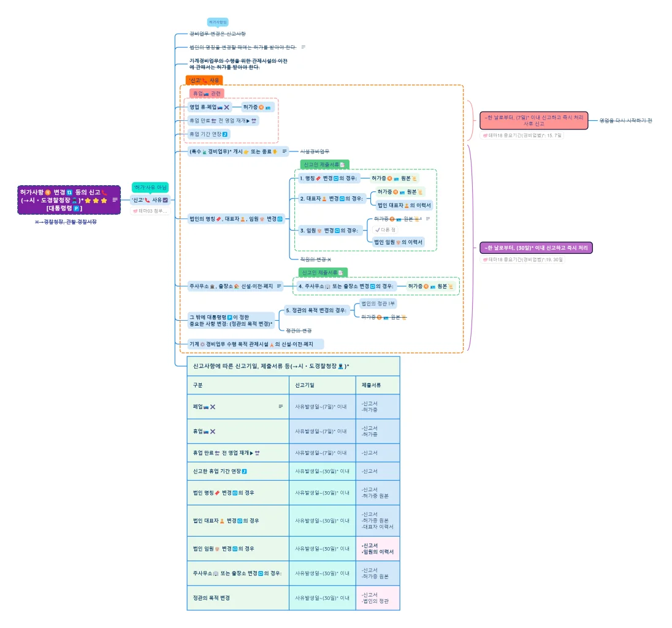Select the 3. 임원 변경의 경우 subtopic
672x628 pixels.
click(x=329, y=231)
